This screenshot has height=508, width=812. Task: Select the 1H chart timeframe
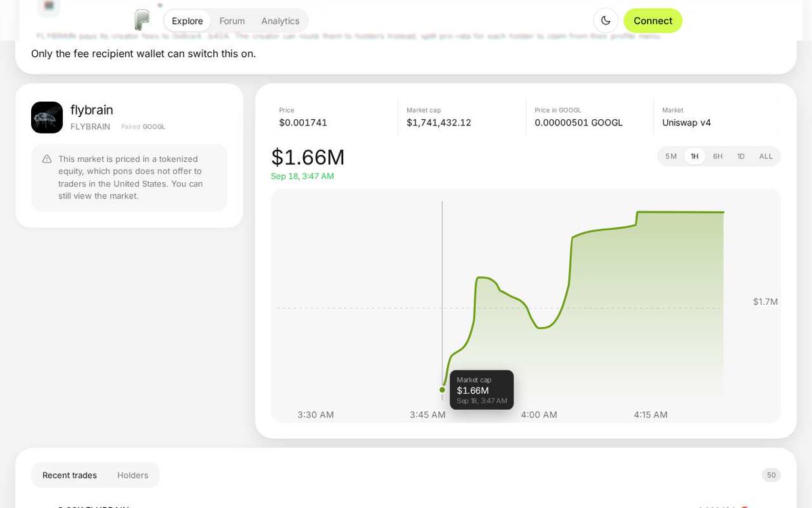coord(694,156)
